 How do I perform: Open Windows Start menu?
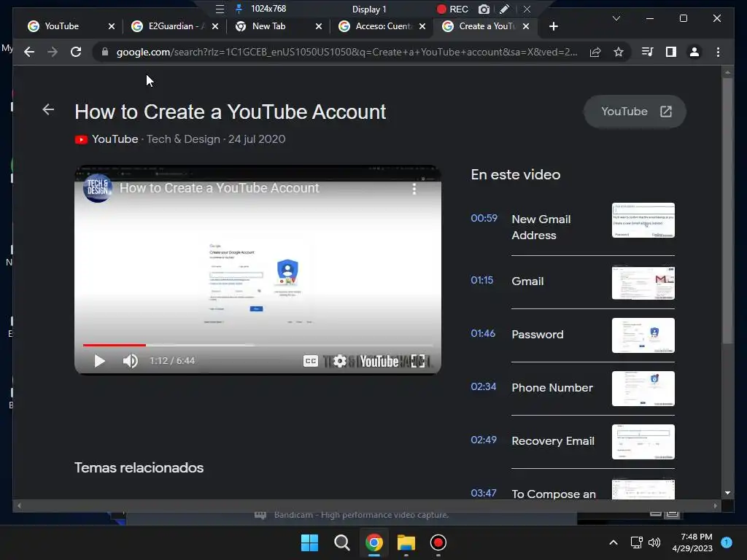point(309,542)
